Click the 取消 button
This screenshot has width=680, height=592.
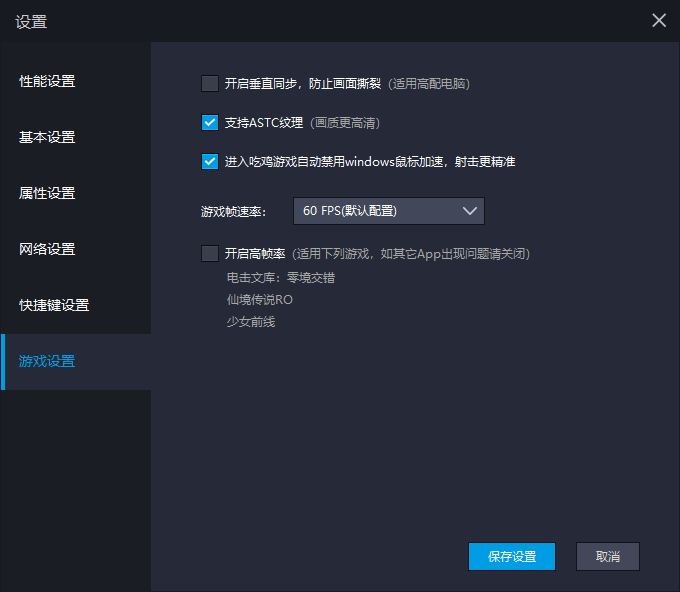pos(608,556)
